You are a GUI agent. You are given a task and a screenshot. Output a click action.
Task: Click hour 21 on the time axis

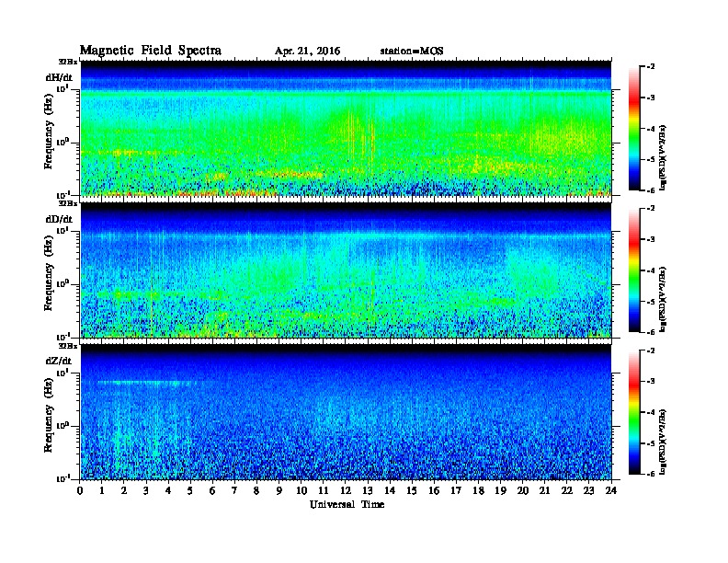(544, 491)
